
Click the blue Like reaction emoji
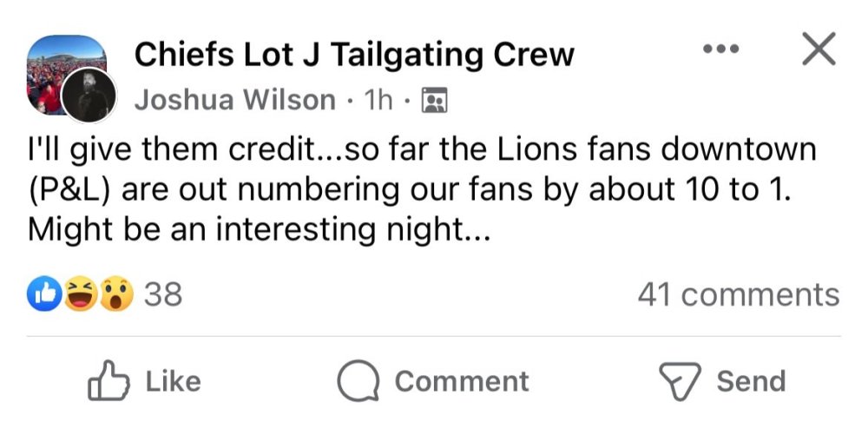pyautogui.click(x=46, y=295)
